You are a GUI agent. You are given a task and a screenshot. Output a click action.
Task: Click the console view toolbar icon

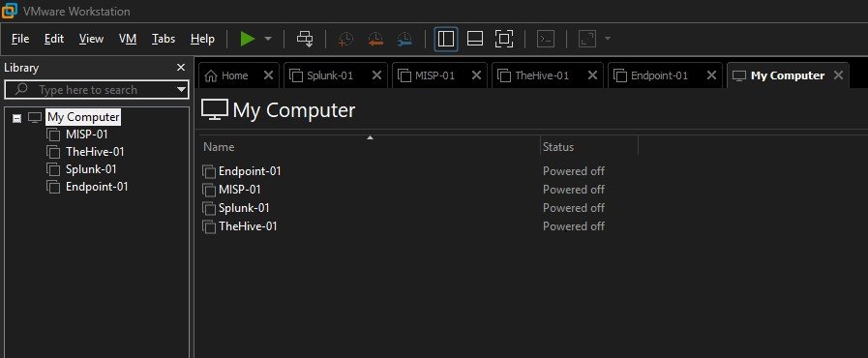pos(546,39)
